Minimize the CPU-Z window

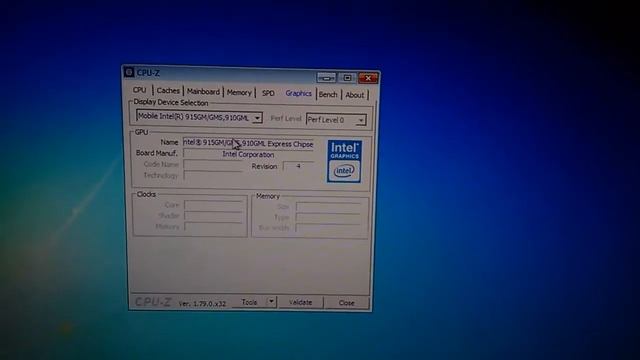[x=326, y=77]
